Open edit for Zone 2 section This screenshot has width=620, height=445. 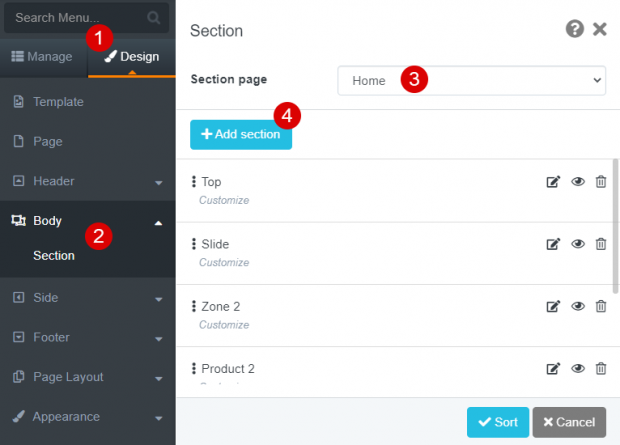553,306
